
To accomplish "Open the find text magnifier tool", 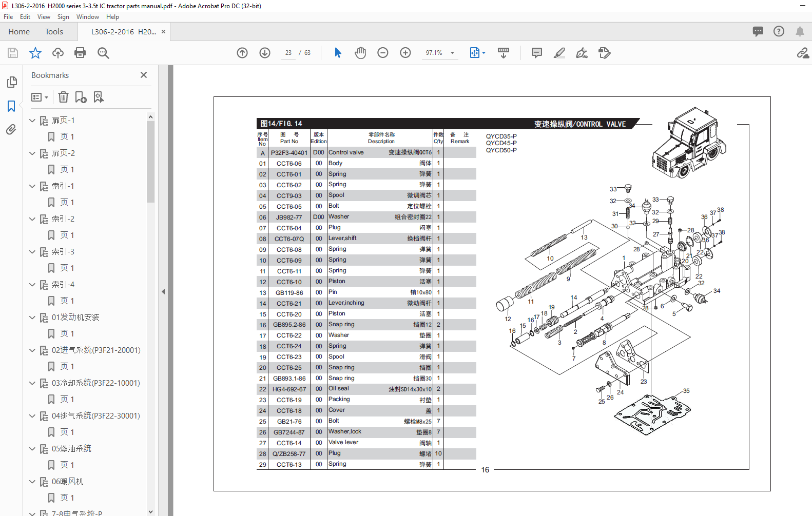I will click(103, 53).
